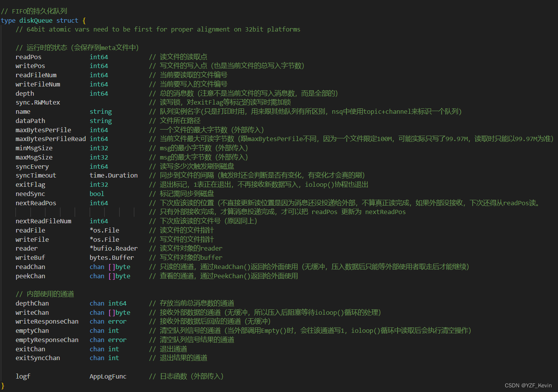The width and height of the screenshot is (558, 392).
Task: Click the time.Duration type of syncTimeout
Action: (x=113, y=175)
